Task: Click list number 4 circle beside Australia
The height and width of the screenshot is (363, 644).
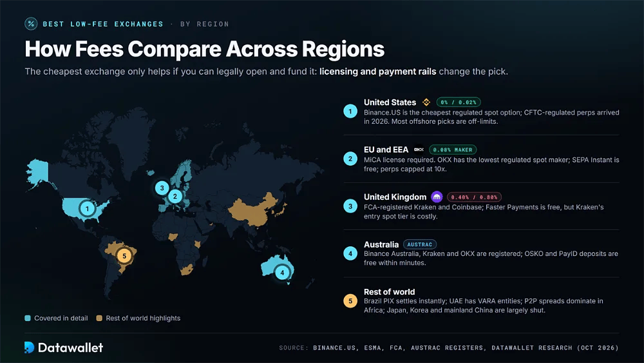Action: pos(350,253)
